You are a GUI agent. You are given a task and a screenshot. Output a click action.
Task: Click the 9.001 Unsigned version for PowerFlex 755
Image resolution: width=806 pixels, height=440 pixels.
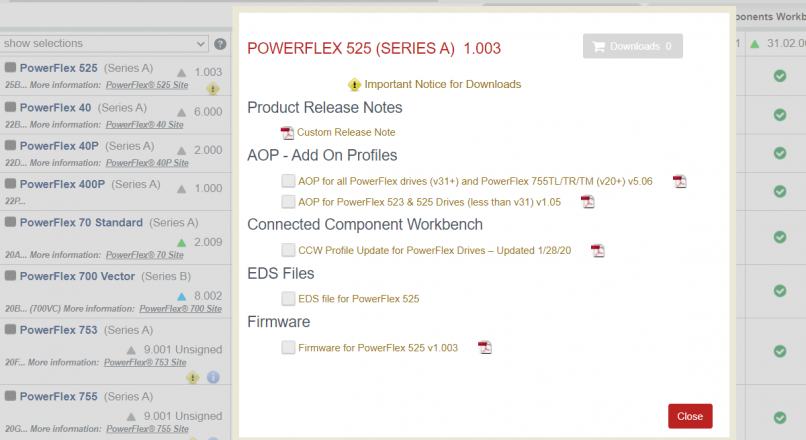(x=183, y=416)
